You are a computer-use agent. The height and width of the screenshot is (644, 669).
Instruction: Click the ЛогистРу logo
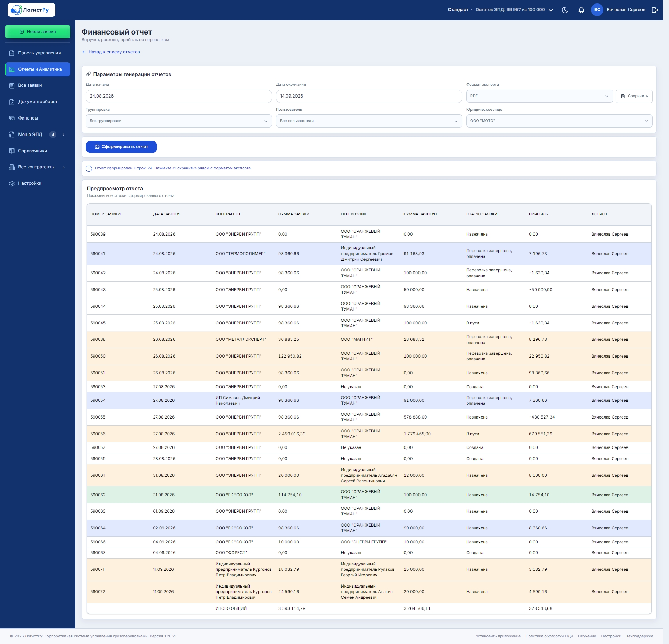pos(31,10)
